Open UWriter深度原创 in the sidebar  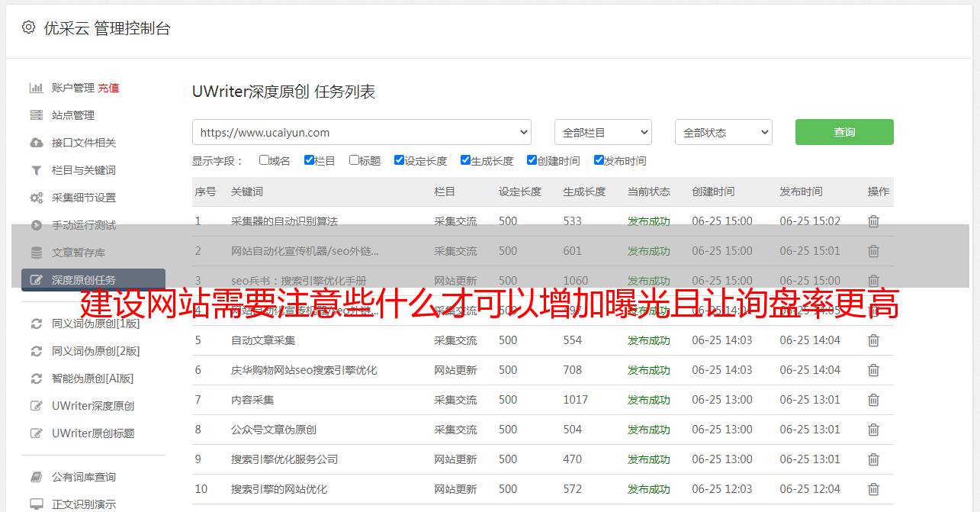93,406
